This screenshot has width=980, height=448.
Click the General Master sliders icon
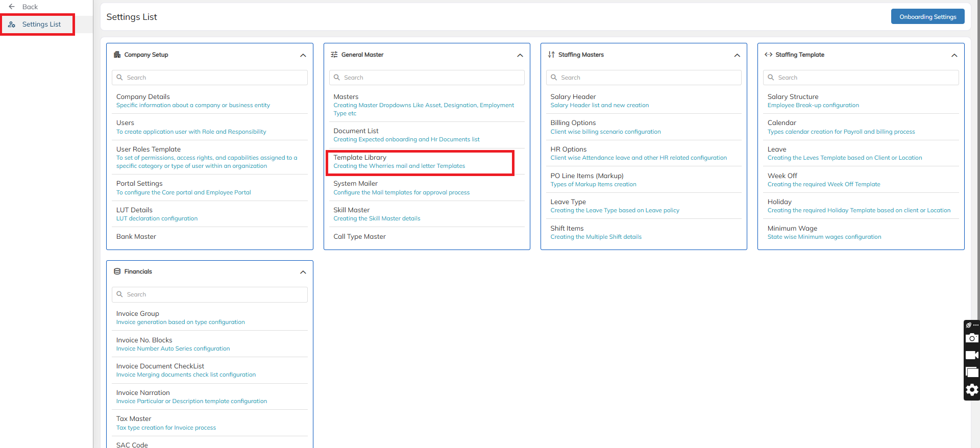334,55
